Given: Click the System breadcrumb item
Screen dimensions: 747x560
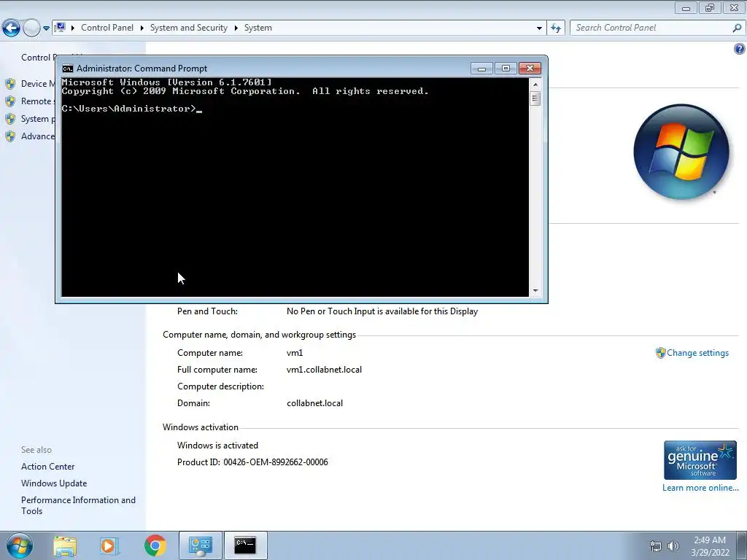Looking at the screenshot, I should (x=258, y=28).
